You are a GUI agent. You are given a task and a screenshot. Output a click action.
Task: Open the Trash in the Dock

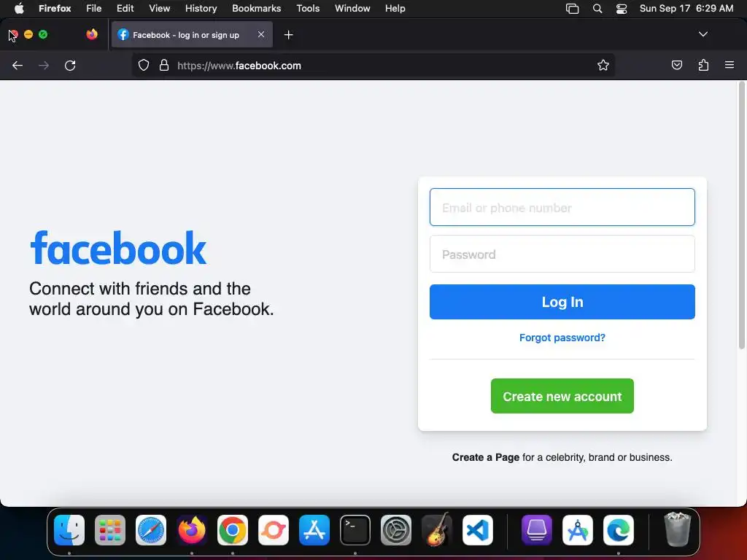(677, 529)
